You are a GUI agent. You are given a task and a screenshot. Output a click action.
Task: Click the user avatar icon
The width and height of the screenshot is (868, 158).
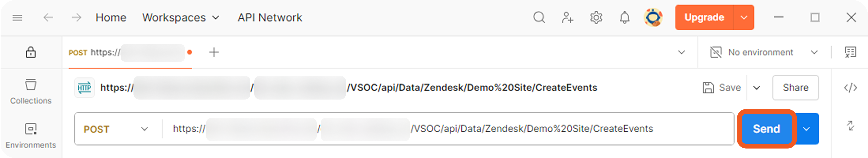point(653,17)
